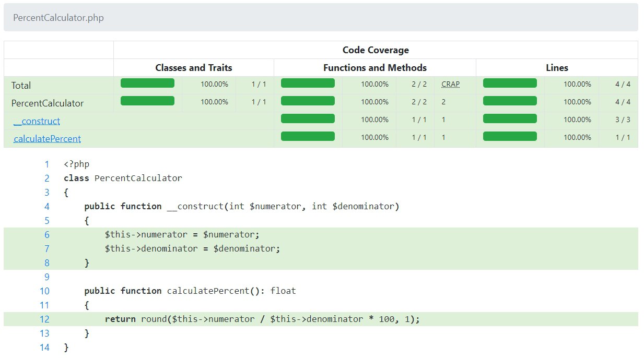This screenshot has width=644, height=358.
Task: Click calculatePercent row Functions progress bar
Action: pyautogui.click(x=308, y=136)
